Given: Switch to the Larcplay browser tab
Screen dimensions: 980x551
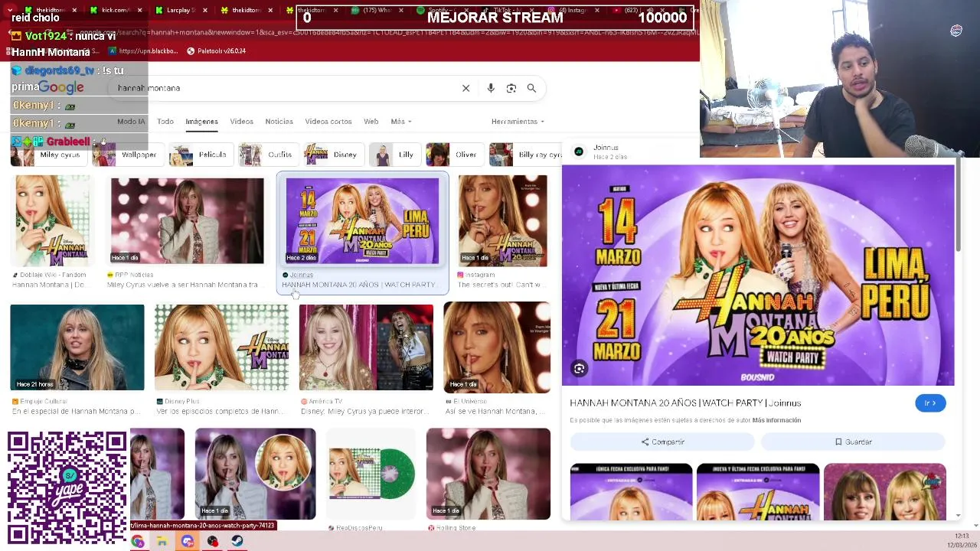Looking at the screenshot, I should click(181, 11).
